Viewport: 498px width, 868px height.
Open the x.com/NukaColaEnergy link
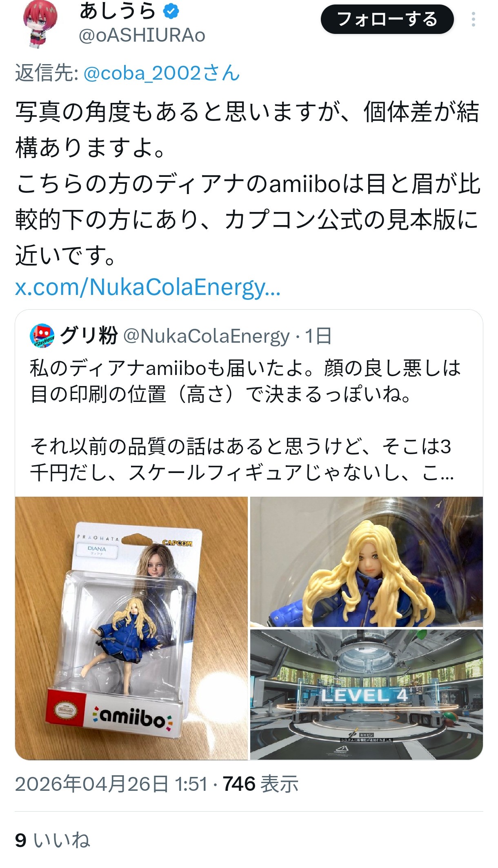tap(148, 287)
